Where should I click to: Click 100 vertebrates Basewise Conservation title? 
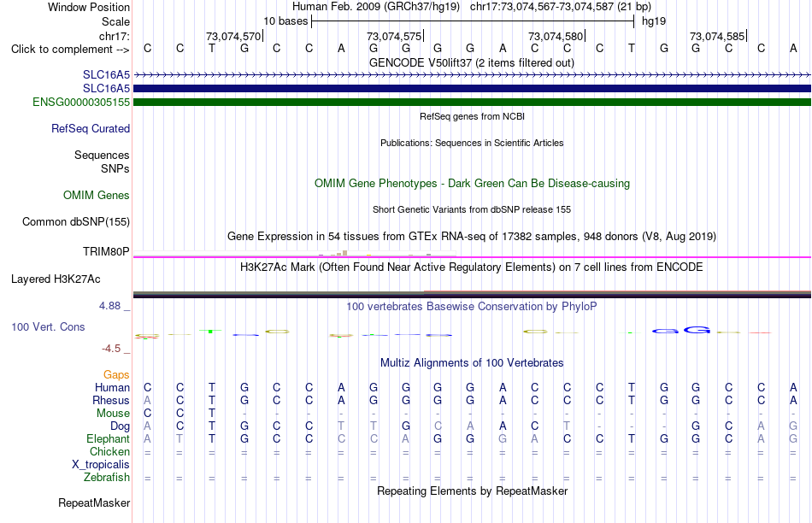click(x=472, y=307)
